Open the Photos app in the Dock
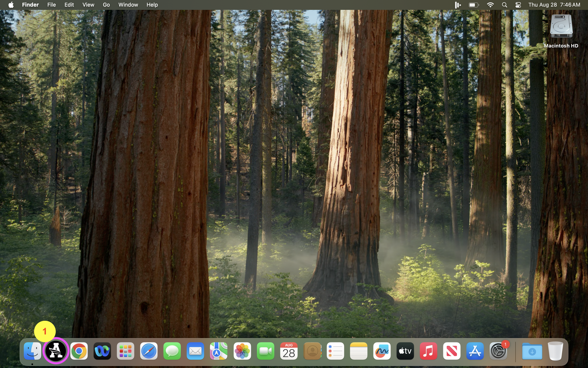Image resolution: width=588 pixels, height=368 pixels. tap(242, 351)
